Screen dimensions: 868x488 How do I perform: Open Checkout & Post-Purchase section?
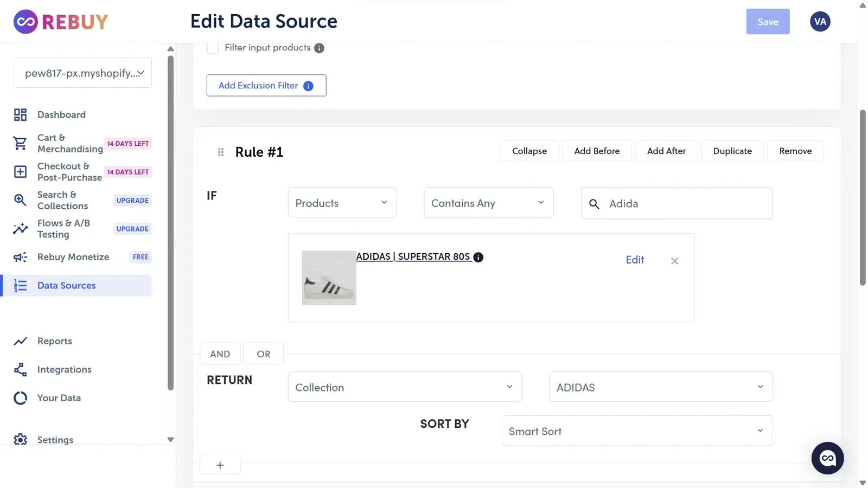[x=69, y=172]
